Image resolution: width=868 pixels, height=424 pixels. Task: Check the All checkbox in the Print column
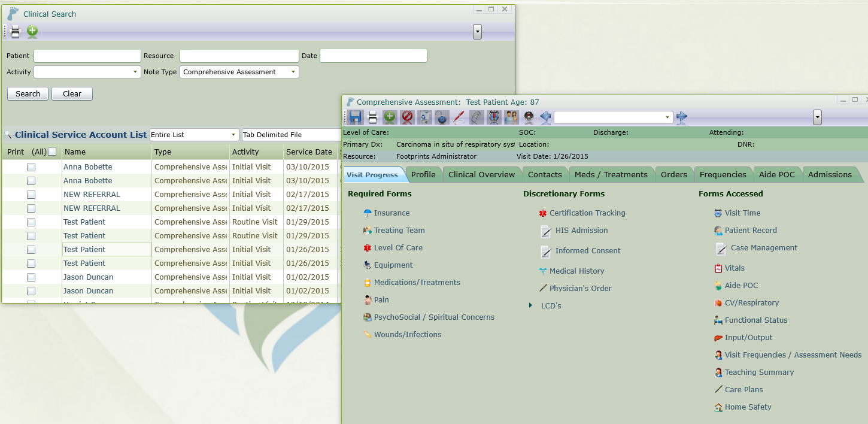[x=52, y=152]
